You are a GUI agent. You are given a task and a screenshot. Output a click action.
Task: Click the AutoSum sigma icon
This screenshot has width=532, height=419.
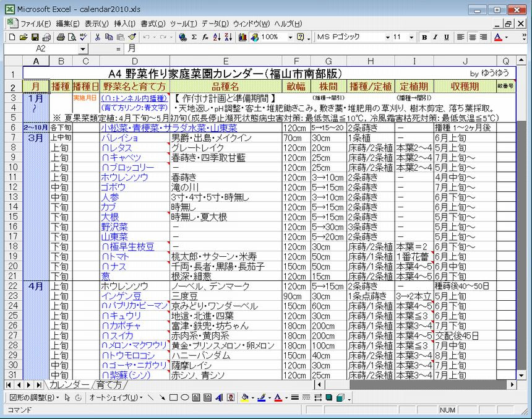(194, 37)
